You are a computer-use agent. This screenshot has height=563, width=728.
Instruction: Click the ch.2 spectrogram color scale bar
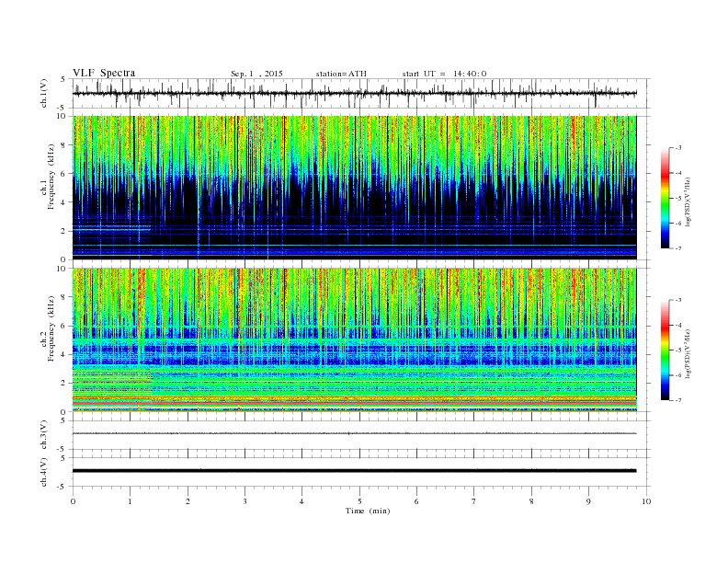(x=665, y=350)
